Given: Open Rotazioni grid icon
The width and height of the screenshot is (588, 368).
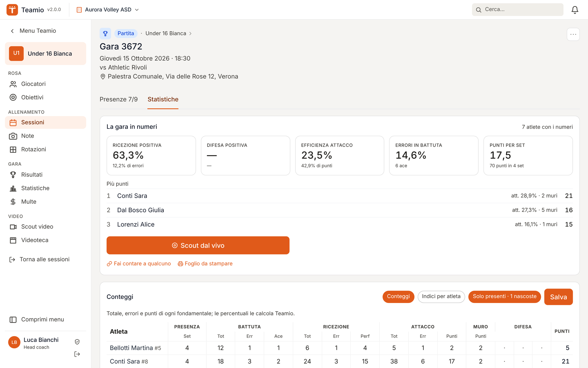Looking at the screenshot, I should 13,150.
